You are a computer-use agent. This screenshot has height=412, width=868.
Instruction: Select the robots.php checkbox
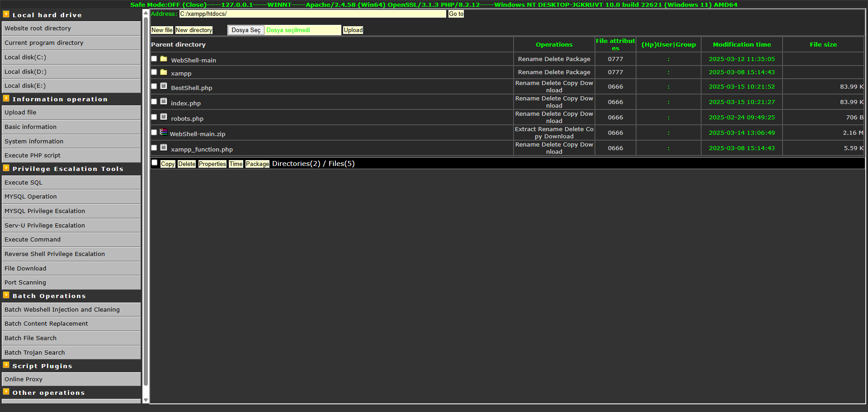(154, 117)
